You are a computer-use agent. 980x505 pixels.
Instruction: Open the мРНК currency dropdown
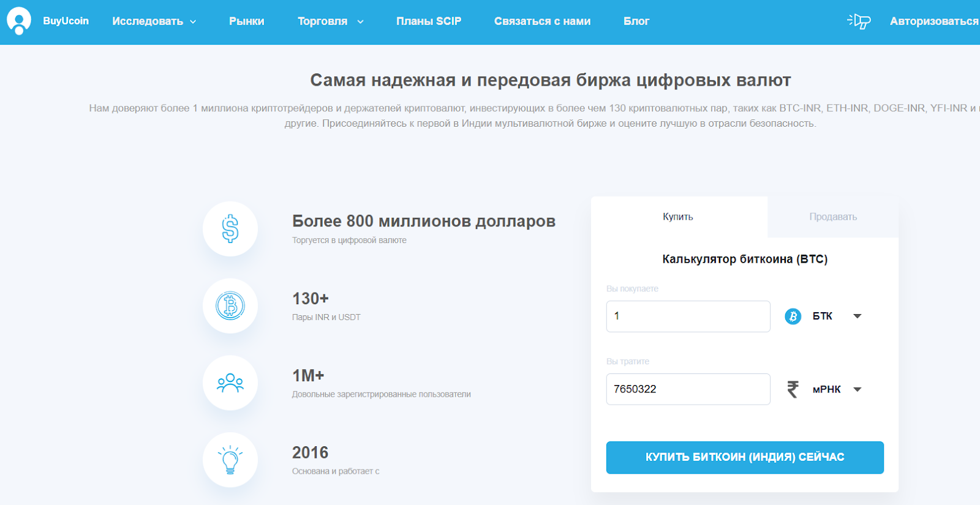(858, 389)
